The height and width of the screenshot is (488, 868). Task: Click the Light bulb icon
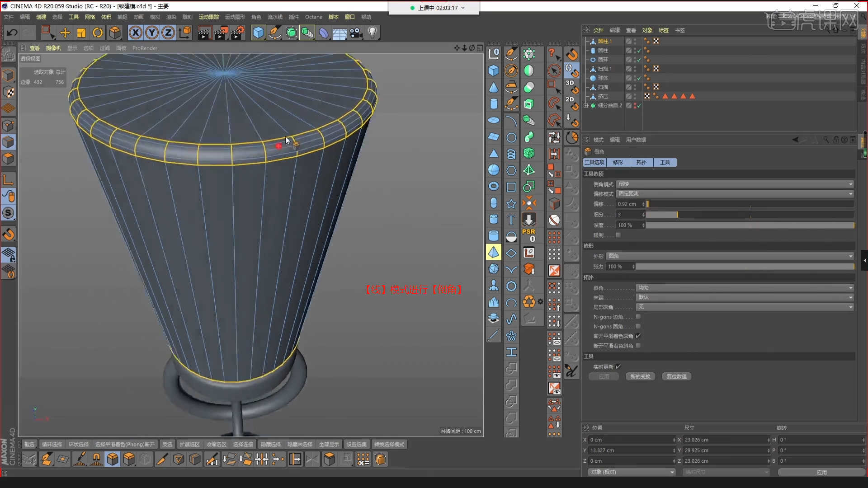point(372,33)
